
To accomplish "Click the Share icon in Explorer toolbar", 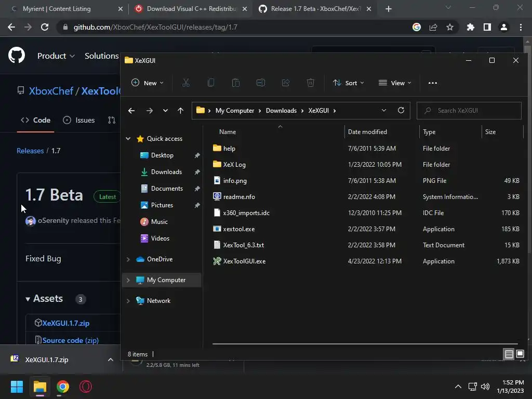I will coord(286,83).
